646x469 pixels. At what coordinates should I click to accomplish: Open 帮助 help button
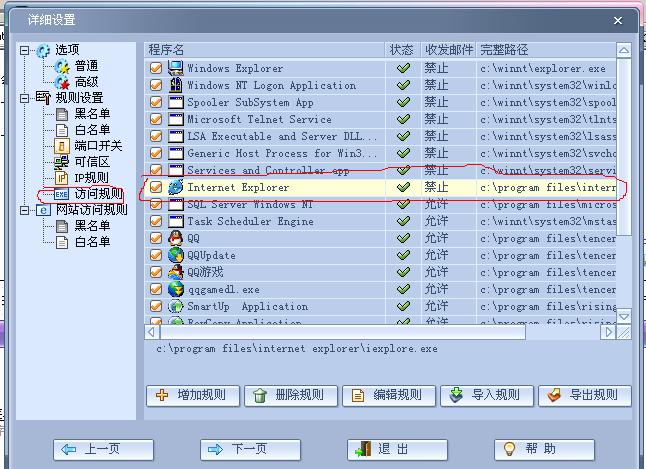coord(545,449)
